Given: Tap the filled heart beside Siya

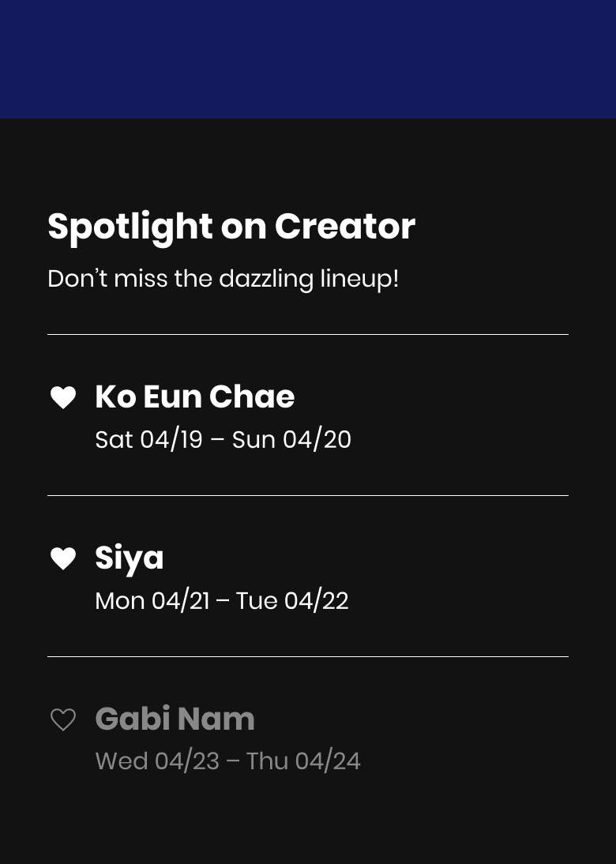Looking at the screenshot, I should (63, 558).
